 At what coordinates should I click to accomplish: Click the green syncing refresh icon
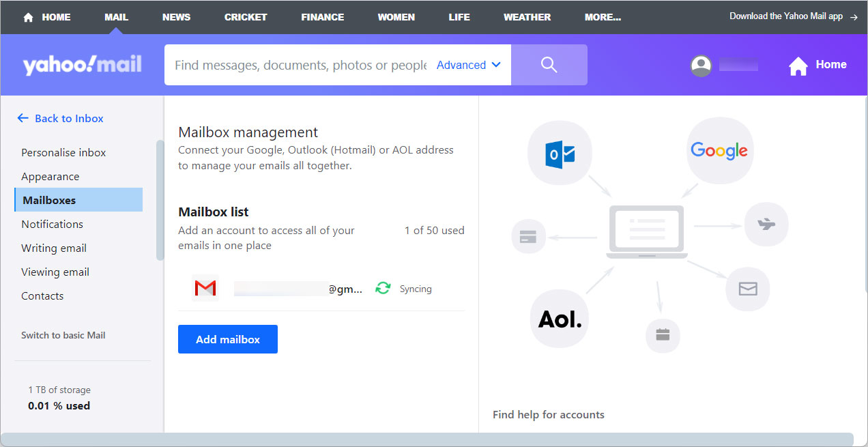pos(383,288)
